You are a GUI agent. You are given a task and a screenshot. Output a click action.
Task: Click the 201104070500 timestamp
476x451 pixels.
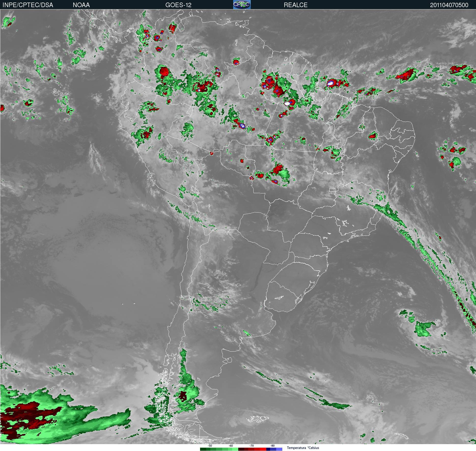point(449,5)
